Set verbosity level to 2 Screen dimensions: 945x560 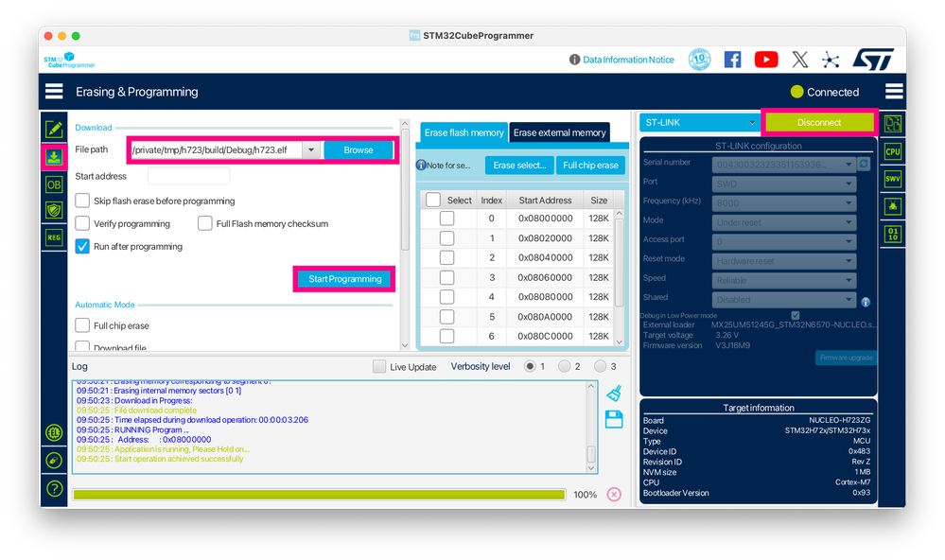[564, 366]
